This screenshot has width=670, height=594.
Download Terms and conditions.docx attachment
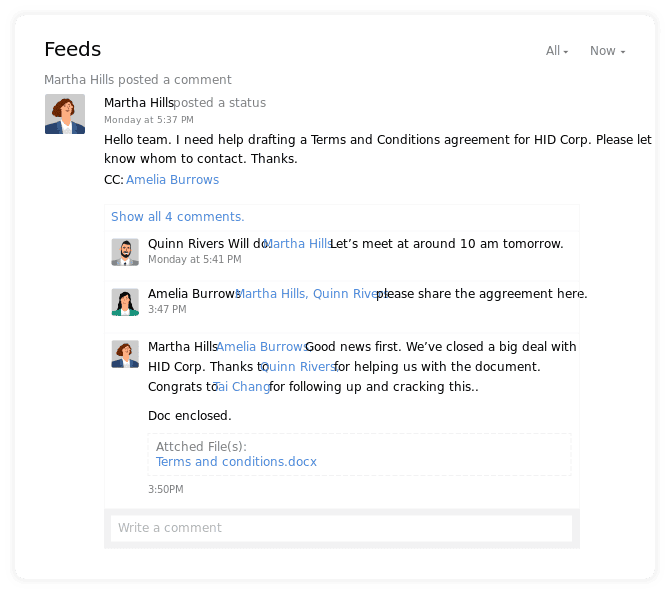(236, 462)
